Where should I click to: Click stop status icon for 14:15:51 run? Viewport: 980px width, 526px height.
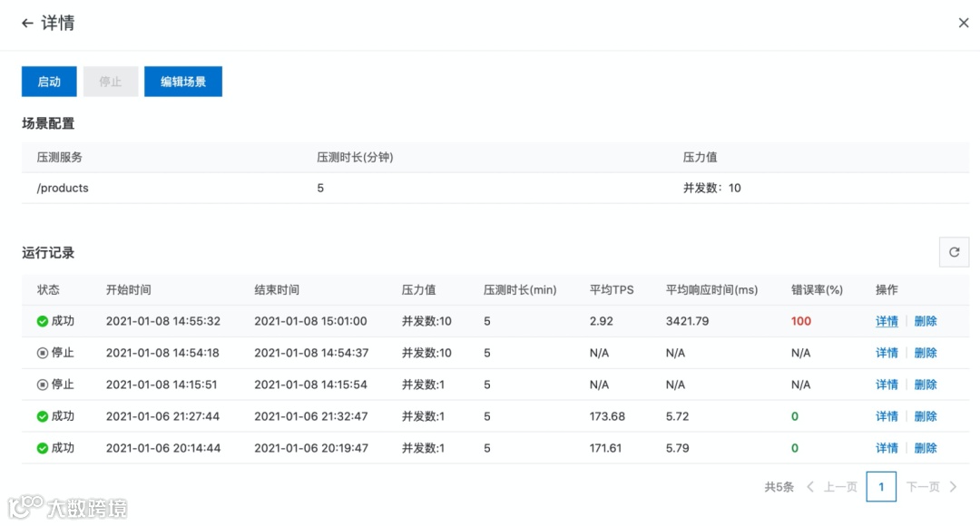[43, 385]
